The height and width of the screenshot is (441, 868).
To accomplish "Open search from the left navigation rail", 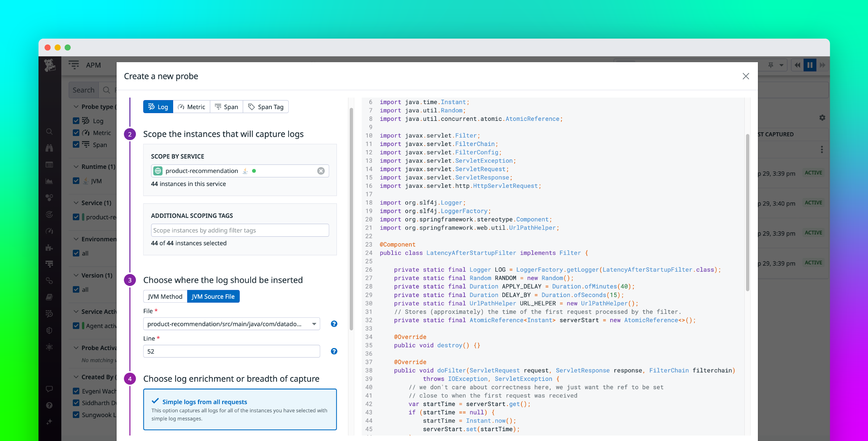I will coord(49,131).
